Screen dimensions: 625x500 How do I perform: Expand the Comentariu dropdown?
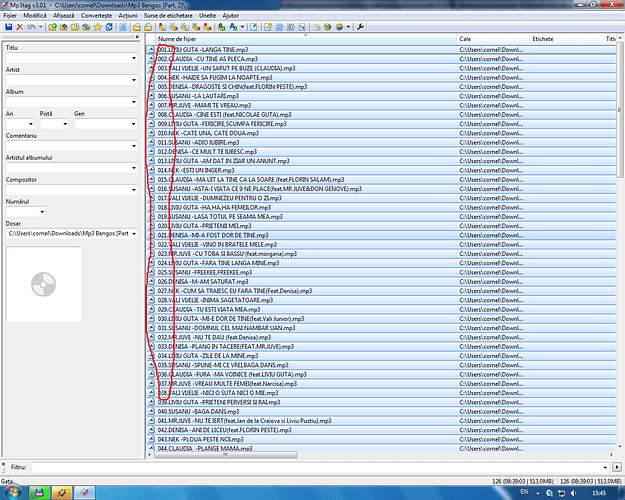(x=134, y=146)
